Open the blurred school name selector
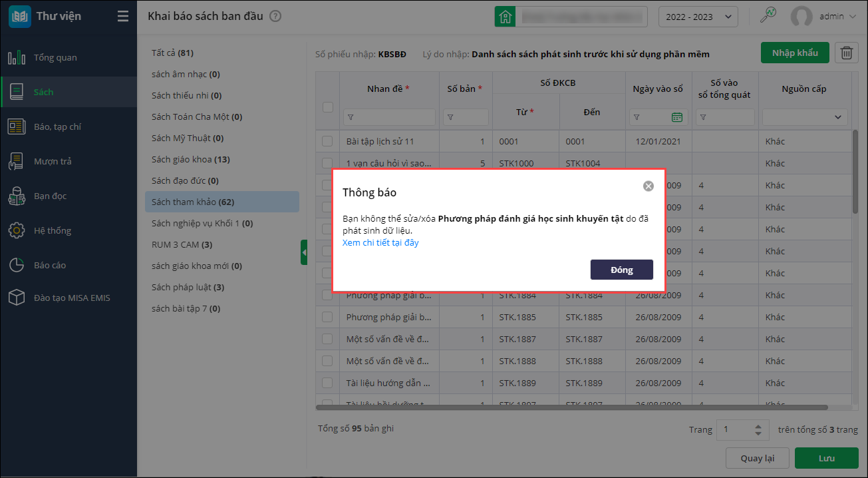This screenshot has width=868, height=478. [581, 16]
